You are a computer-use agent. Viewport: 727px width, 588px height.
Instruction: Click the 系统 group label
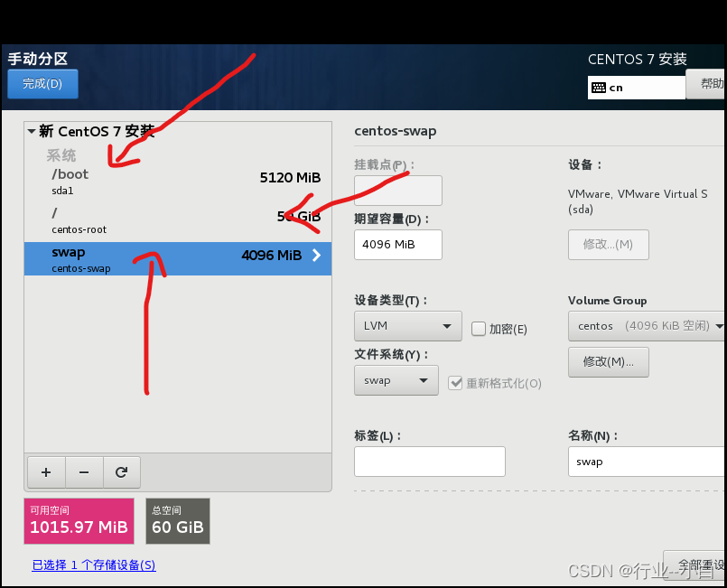point(61,155)
